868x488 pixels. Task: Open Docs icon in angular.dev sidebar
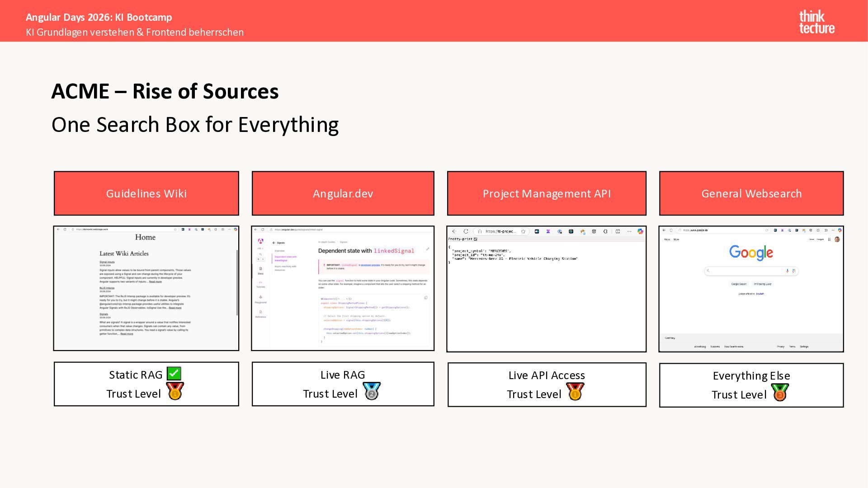260,269
